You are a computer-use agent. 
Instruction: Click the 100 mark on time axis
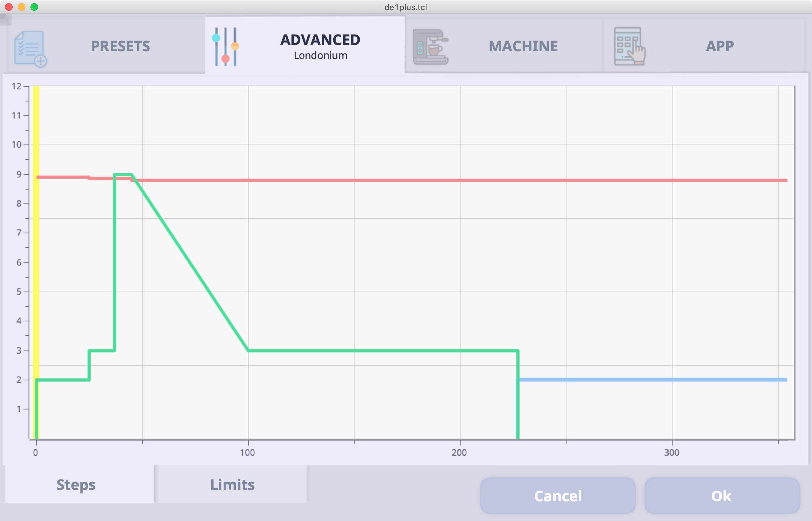247,452
